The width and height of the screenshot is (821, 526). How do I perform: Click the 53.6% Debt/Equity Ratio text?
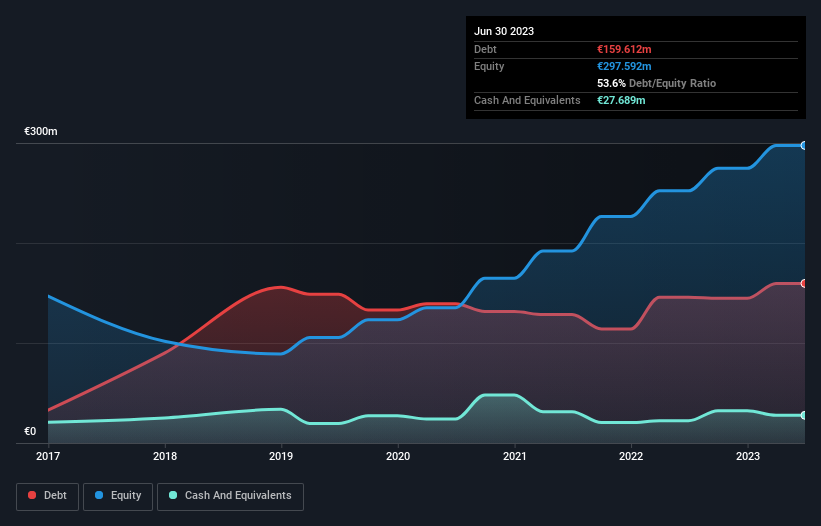point(657,83)
